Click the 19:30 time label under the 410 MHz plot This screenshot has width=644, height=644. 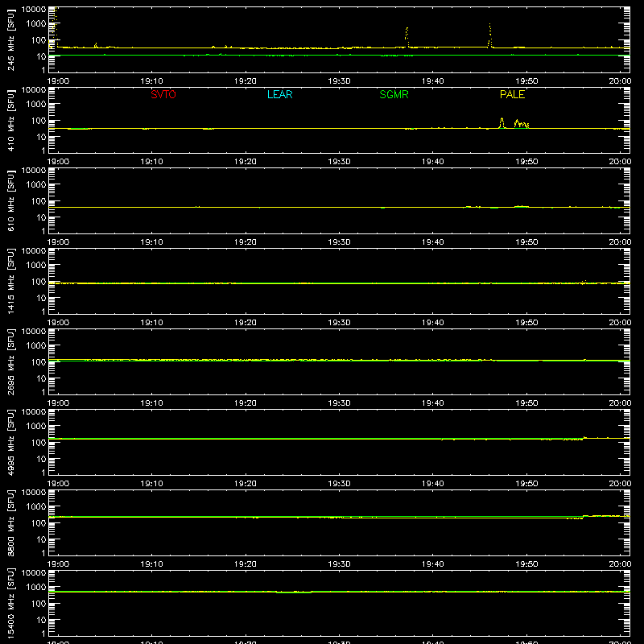click(339, 162)
